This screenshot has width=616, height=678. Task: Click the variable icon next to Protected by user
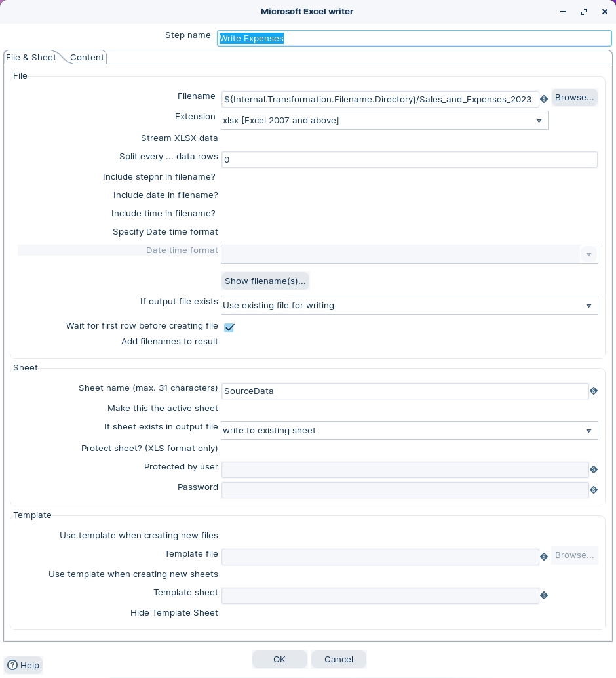point(593,469)
